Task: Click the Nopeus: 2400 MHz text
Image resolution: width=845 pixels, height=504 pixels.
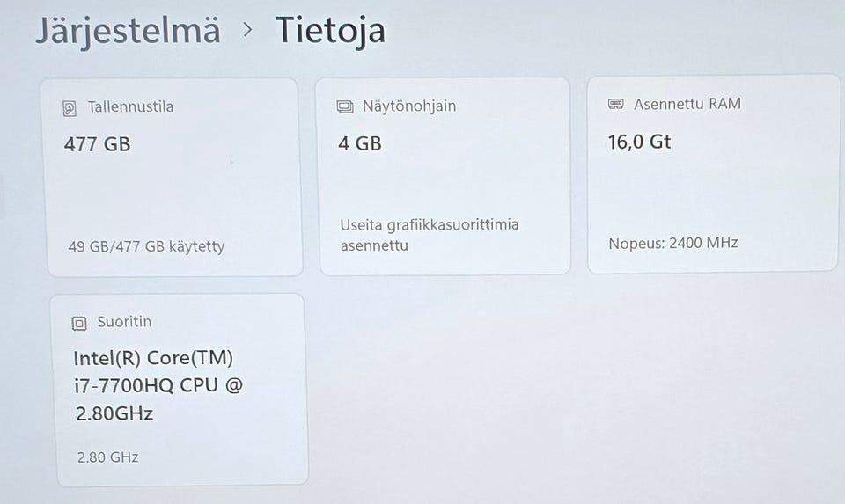Action: (x=673, y=243)
